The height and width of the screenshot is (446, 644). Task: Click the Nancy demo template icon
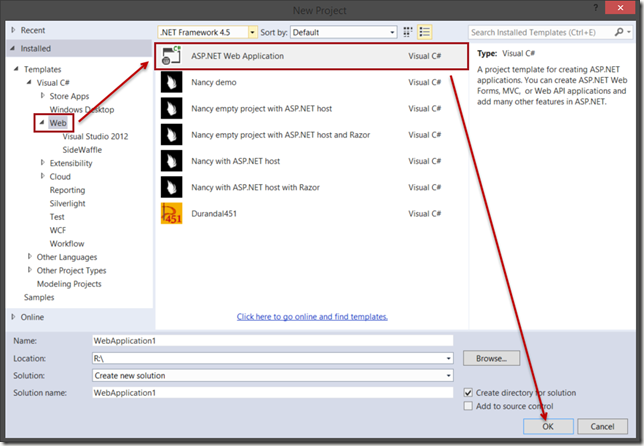(x=171, y=82)
